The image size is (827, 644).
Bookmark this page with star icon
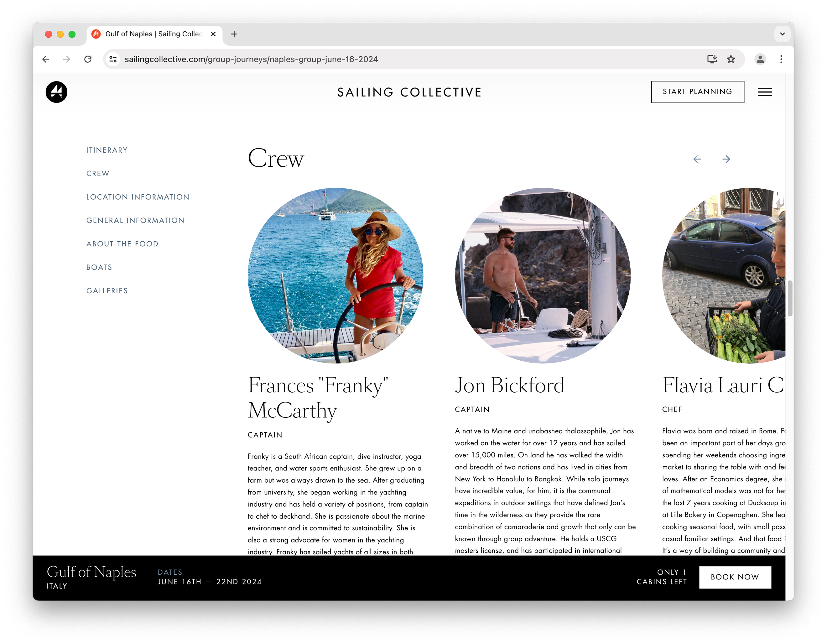[731, 59]
